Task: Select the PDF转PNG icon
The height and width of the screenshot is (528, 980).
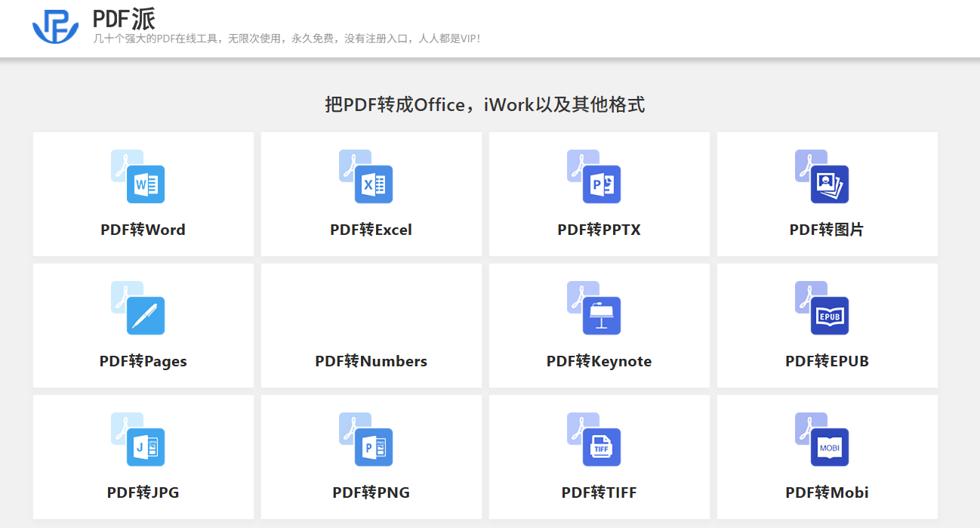Action: [366, 439]
